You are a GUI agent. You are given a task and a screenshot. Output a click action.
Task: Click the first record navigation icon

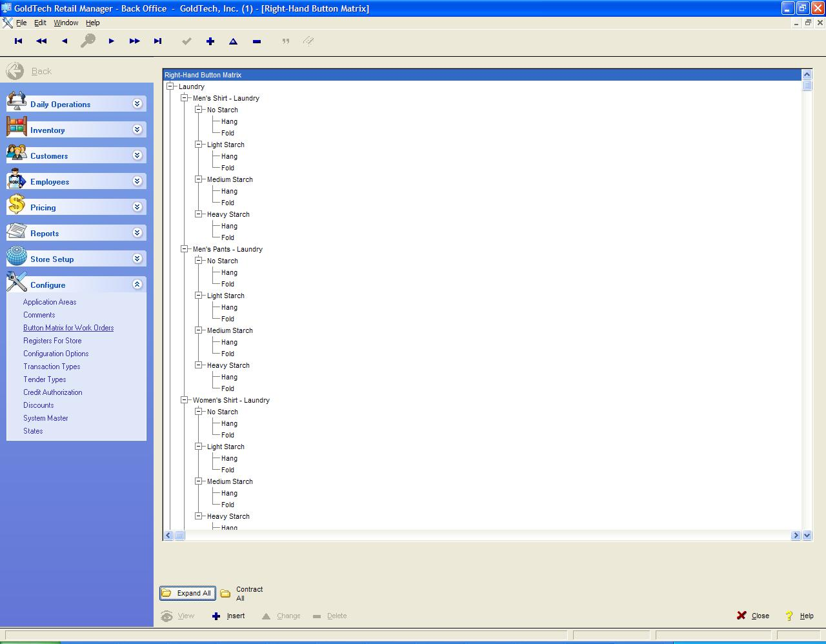[x=17, y=41]
